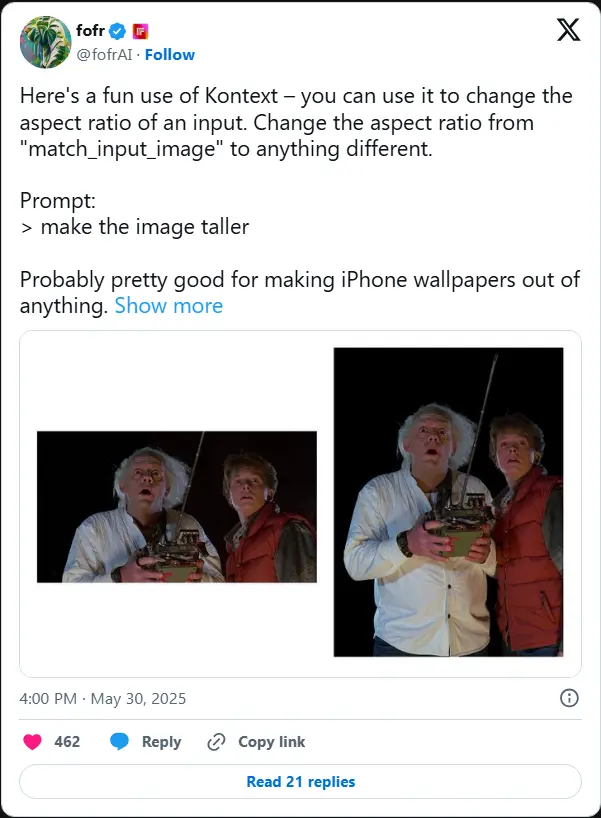This screenshot has width=601, height=818.
Task: Click the fofr display name
Action: pos(90,30)
